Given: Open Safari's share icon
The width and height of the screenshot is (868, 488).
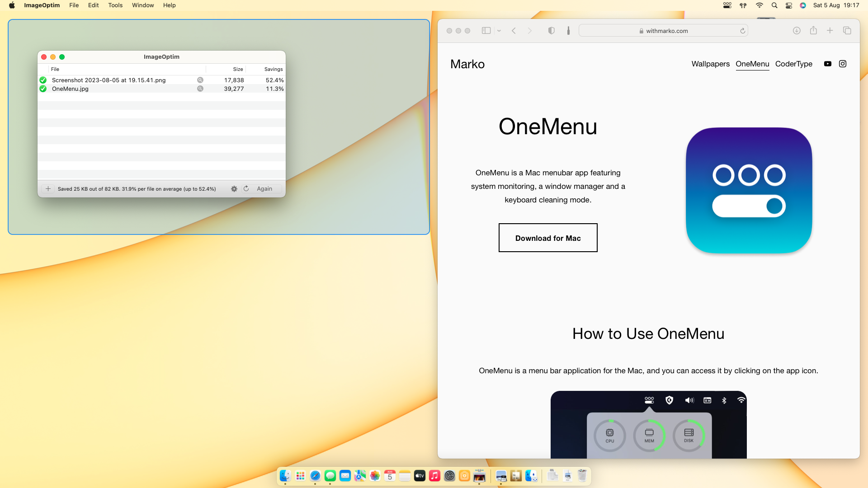Looking at the screenshot, I should [813, 30].
